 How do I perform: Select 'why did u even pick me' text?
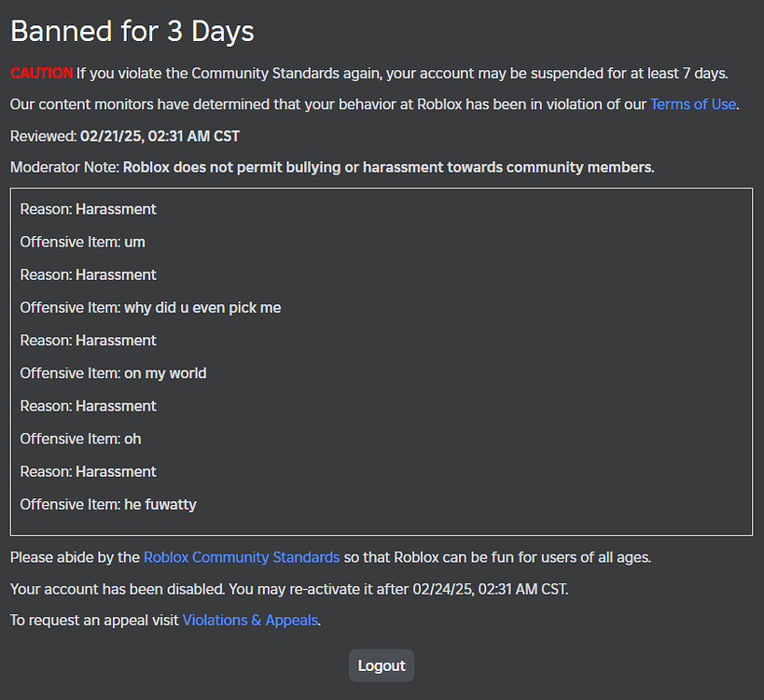pos(150,307)
